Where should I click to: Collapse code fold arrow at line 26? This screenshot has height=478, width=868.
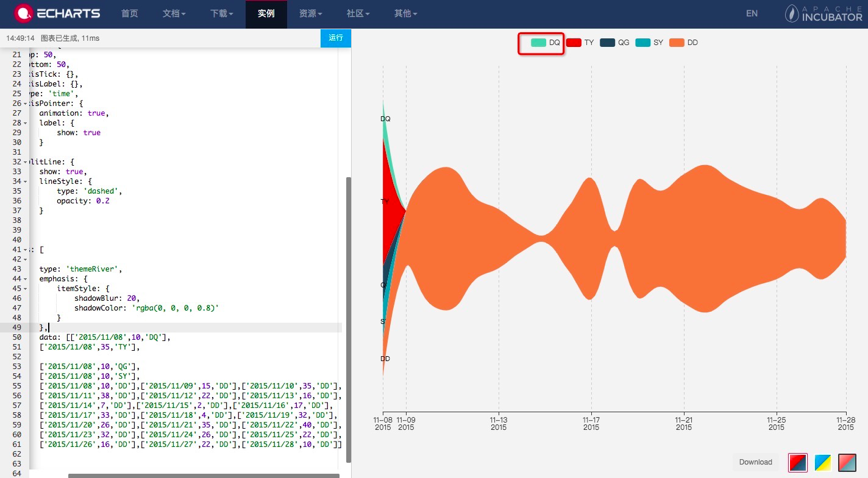pos(25,104)
